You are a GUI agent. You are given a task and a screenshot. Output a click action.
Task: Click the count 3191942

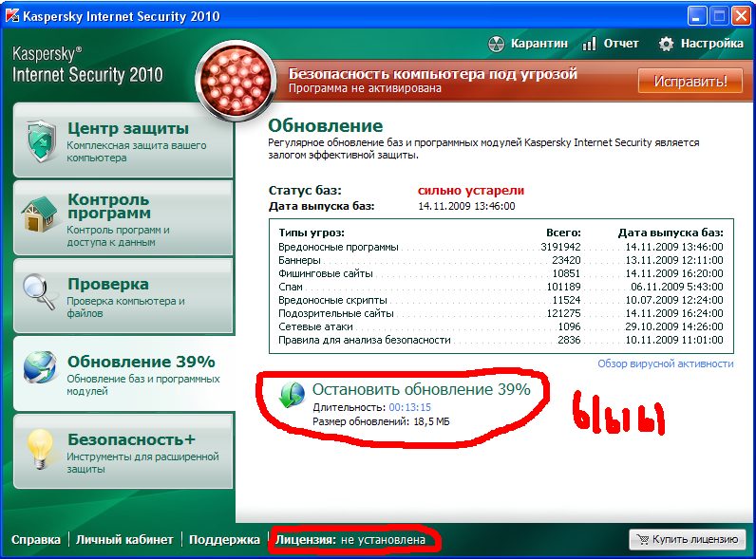point(560,247)
